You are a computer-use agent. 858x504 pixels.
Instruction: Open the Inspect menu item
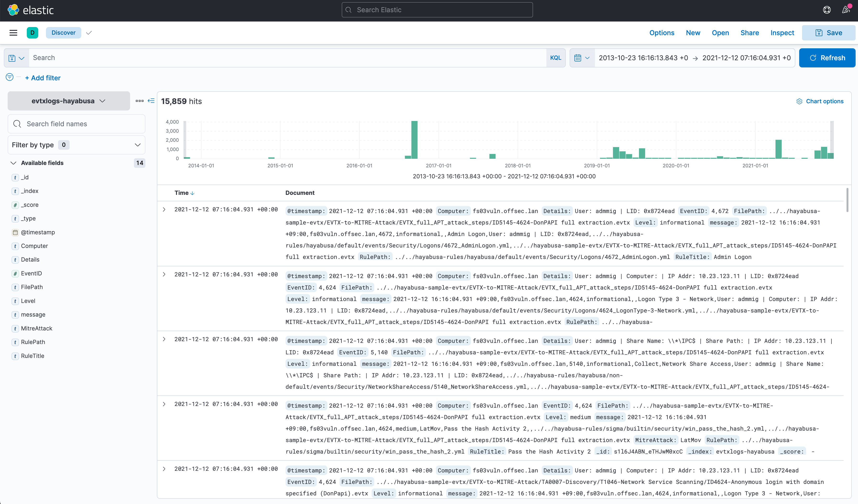pyautogui.click(x=782, y=33)
